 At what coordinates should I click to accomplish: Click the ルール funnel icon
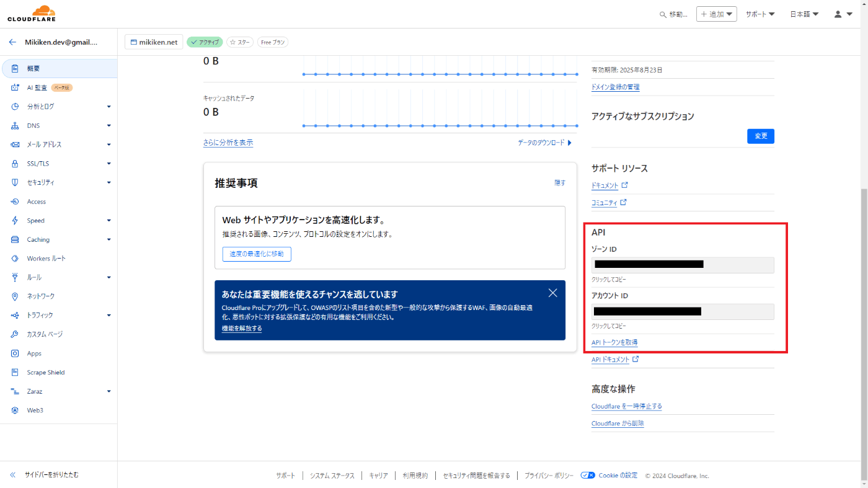(15, 277)
